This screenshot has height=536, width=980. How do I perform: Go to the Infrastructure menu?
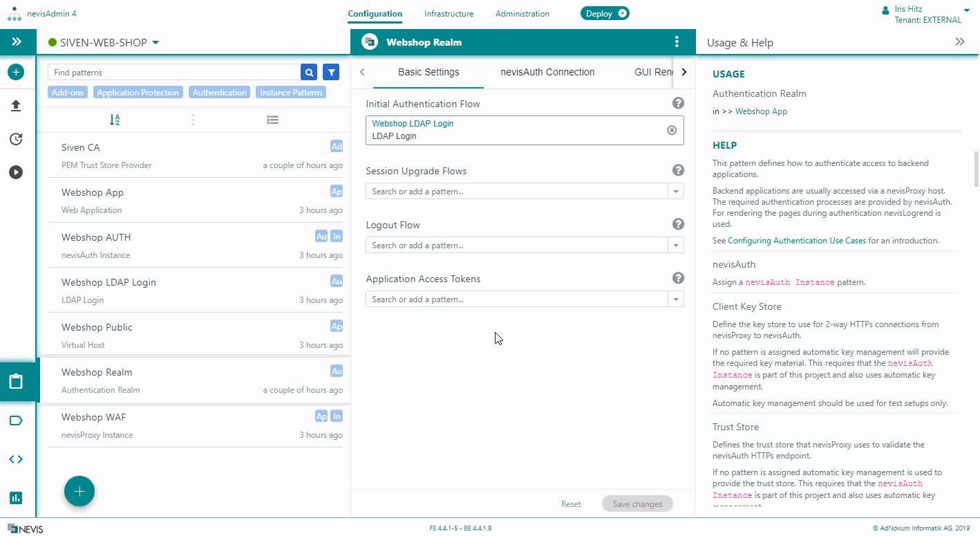point(449,14)
